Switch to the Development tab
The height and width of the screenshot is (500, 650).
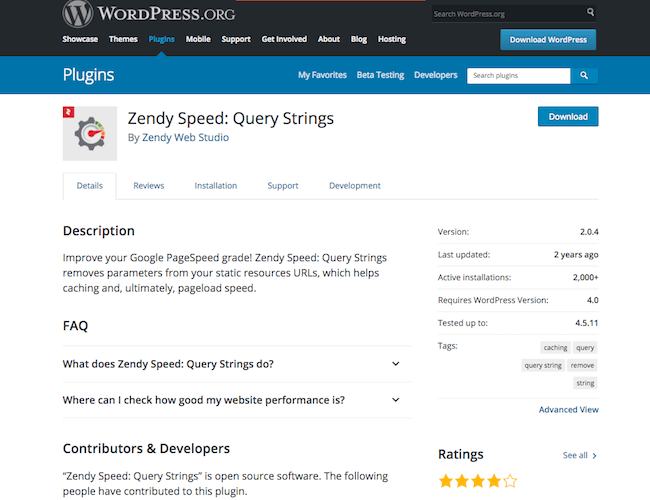tap(355, 186)
